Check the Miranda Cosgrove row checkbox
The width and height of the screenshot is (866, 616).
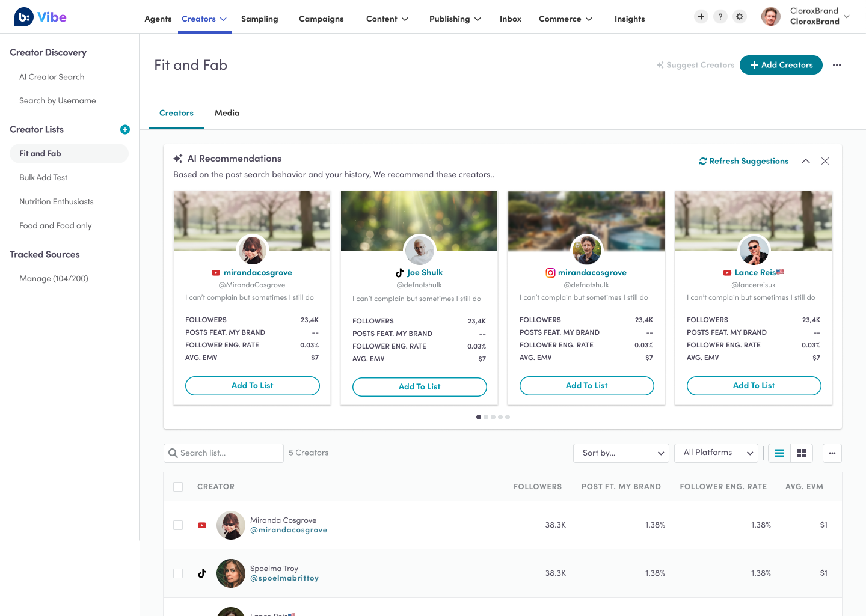click(178, 525)
